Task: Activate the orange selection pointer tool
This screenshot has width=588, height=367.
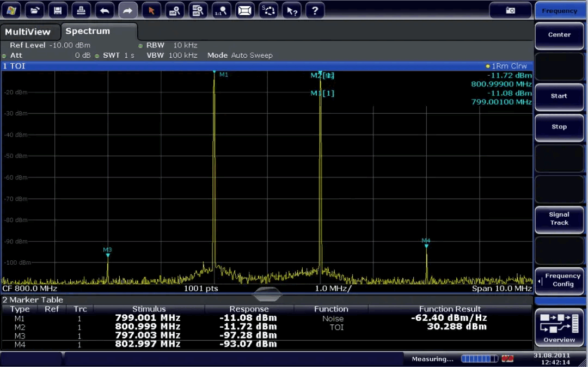Action: click(151, 10)
